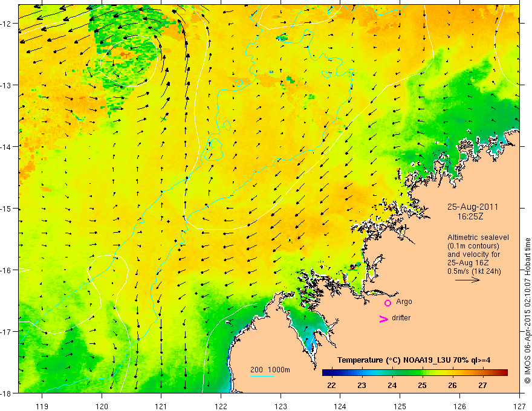
Task: Click longitude axis label 124
Action: point(340,406)
